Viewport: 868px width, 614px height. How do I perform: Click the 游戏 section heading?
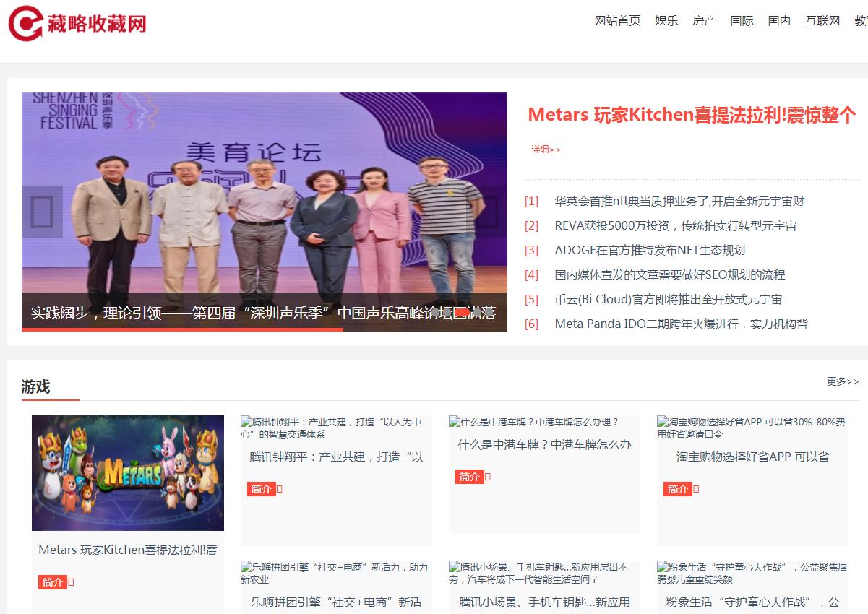(x=36, y=386)
